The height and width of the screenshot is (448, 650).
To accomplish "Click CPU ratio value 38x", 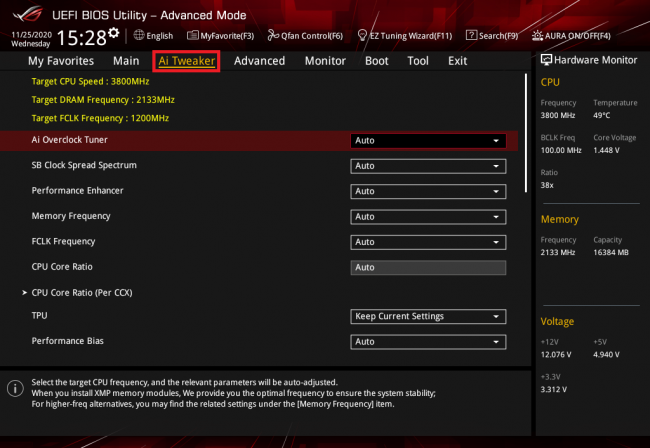I will 547,185.
